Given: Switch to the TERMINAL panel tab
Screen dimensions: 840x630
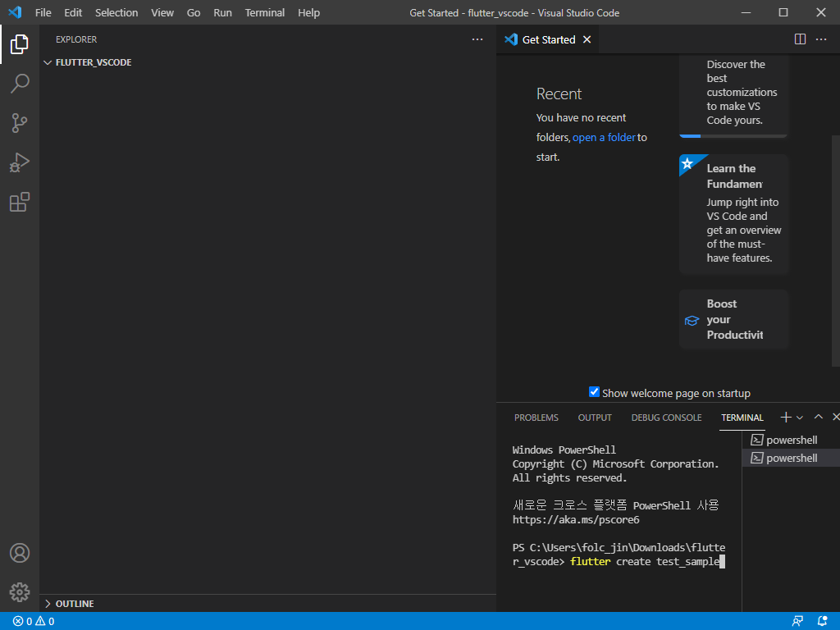Looking at the screenshot, I should pos(742,418).
